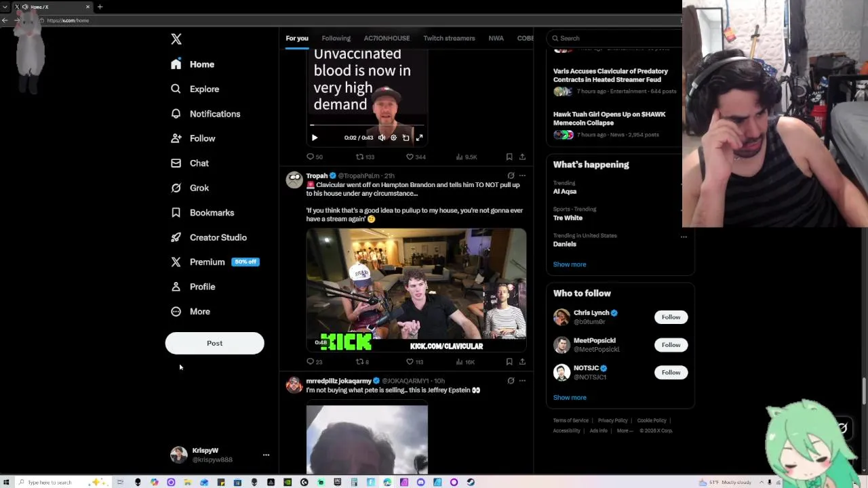
Task: Show more under What's happening
Action: click(570, 264)
